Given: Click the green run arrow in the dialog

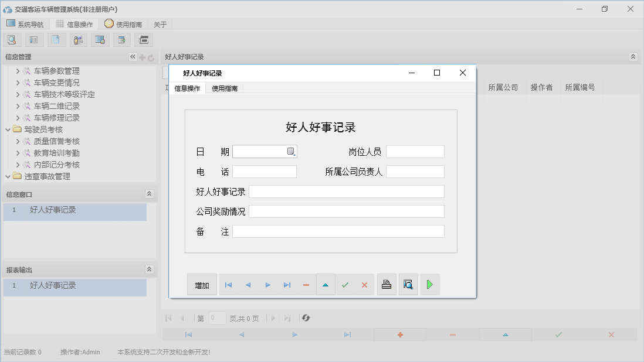Looking at the screenshot, I should coord(429,284).
